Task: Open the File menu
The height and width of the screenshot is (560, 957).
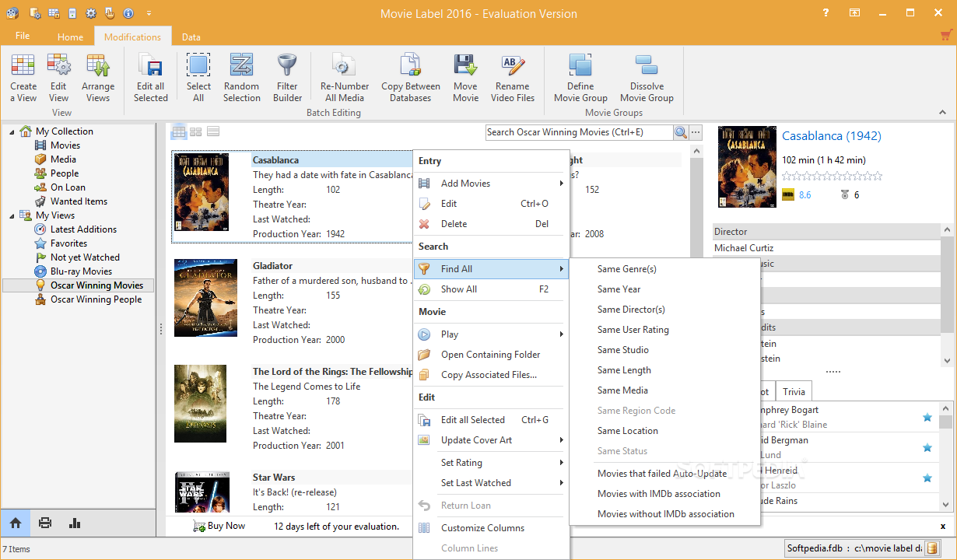Action: pos(23,36)
